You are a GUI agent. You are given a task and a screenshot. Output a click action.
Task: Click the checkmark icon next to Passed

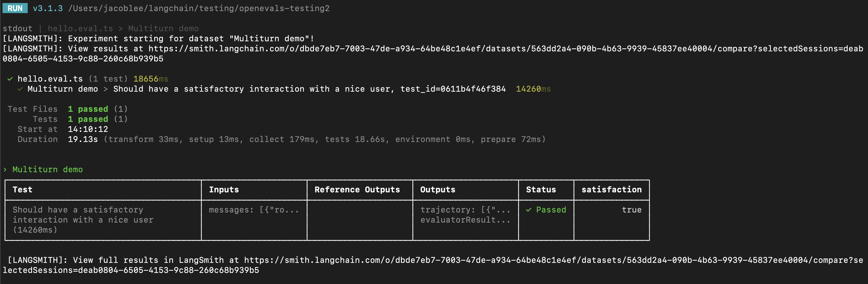pyautogui.click(x=529, y=210)
